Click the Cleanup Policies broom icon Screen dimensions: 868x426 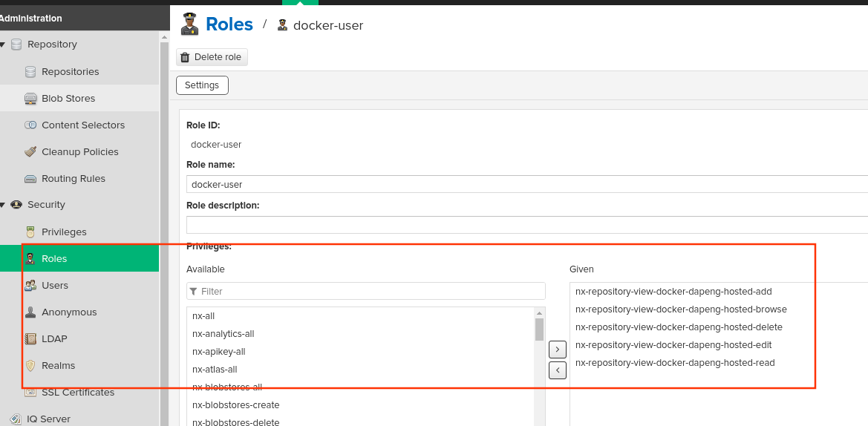(x=30, y=152)
